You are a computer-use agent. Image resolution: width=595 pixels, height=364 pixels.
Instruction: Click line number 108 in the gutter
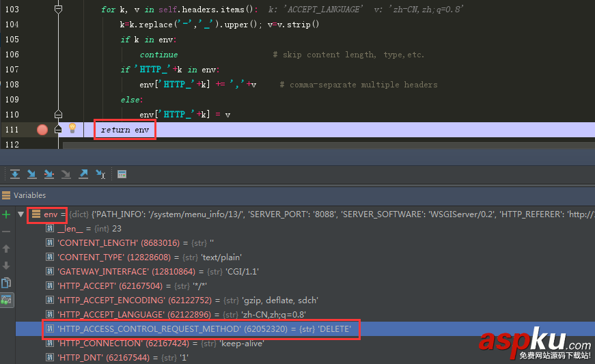point(12,84)
